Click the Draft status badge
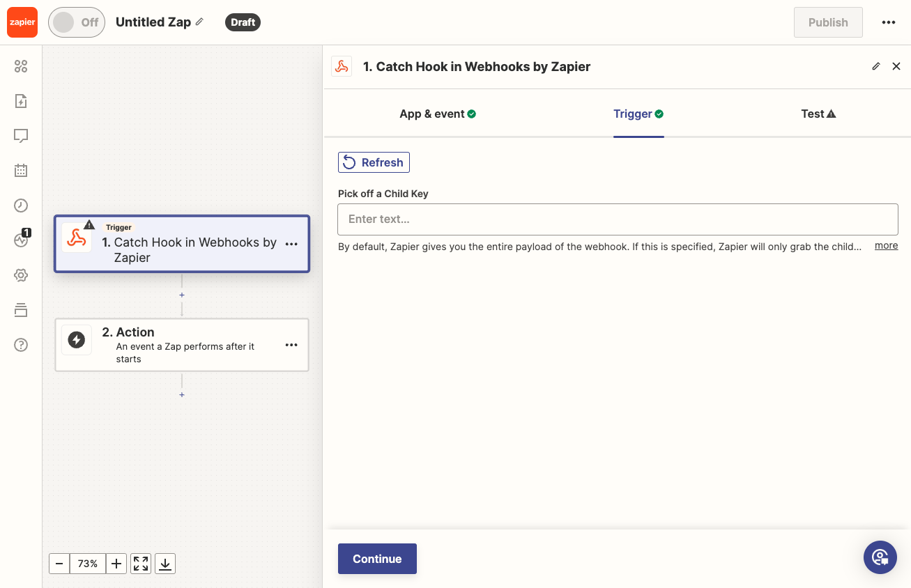The height and width of the screenshot is (588, 911). pyautogui.click(x=243, y=22)
